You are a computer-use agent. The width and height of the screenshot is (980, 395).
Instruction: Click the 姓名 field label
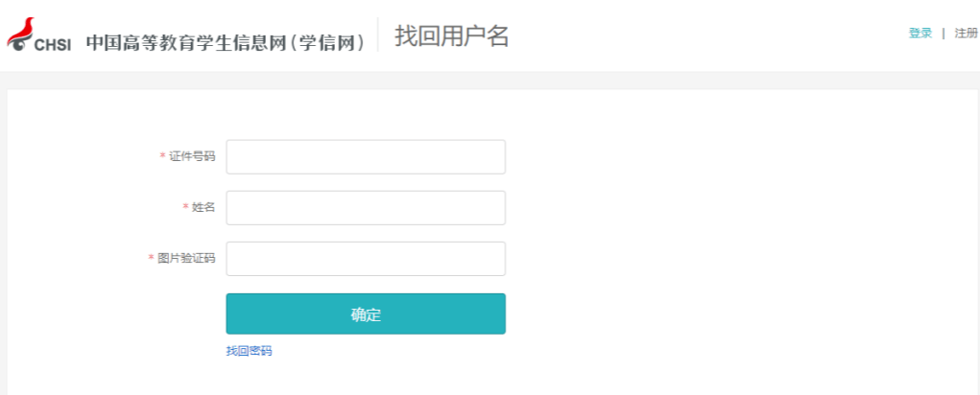(203, 207)
